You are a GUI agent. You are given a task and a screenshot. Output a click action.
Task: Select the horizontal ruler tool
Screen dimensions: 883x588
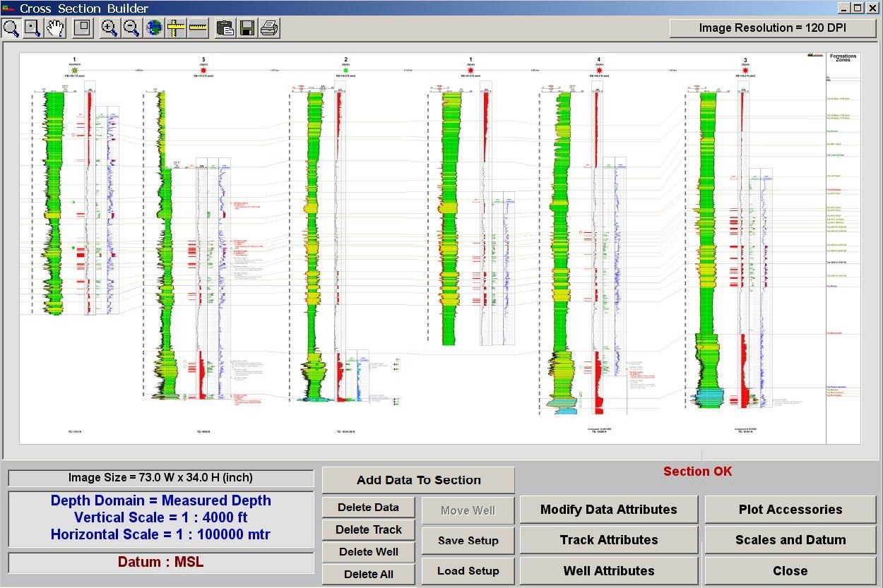coord(198,28)
